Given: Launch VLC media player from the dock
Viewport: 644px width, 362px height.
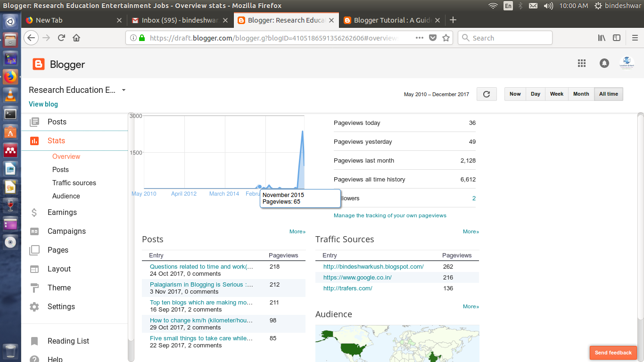Looking at the screenshot, I should [10, 95].
